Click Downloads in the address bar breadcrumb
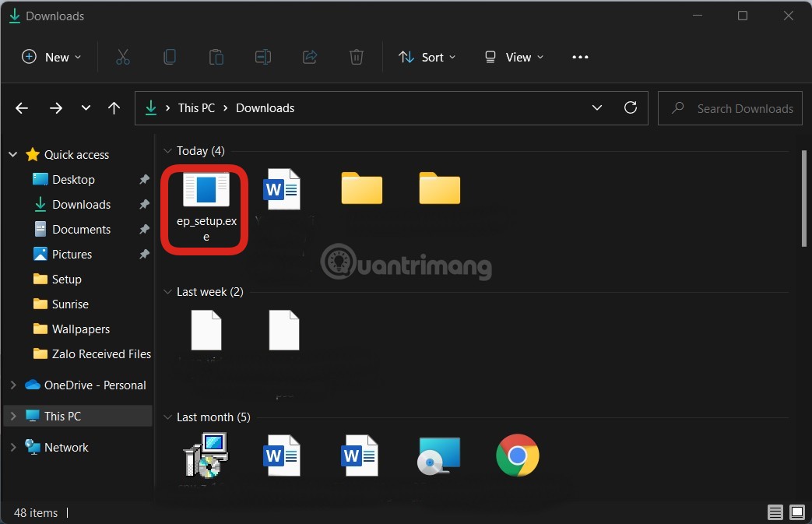812x524 pixels. [x=265, y=107]
